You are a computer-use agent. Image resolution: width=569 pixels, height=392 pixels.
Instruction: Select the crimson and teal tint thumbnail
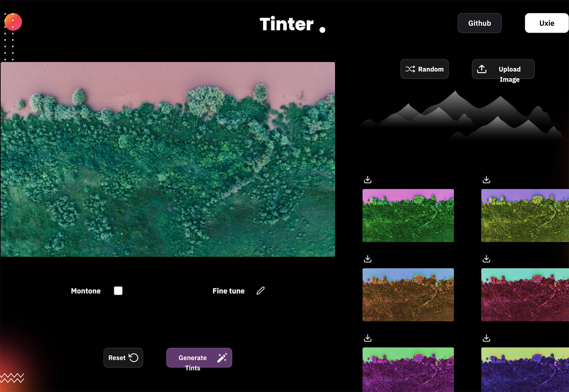(525, 295)
